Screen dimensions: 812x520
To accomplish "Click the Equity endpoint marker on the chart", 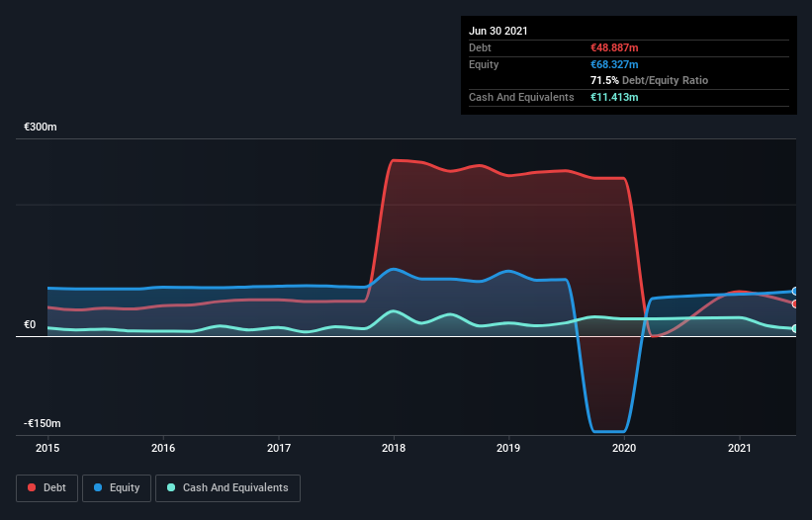I will [x=795, y=292].
